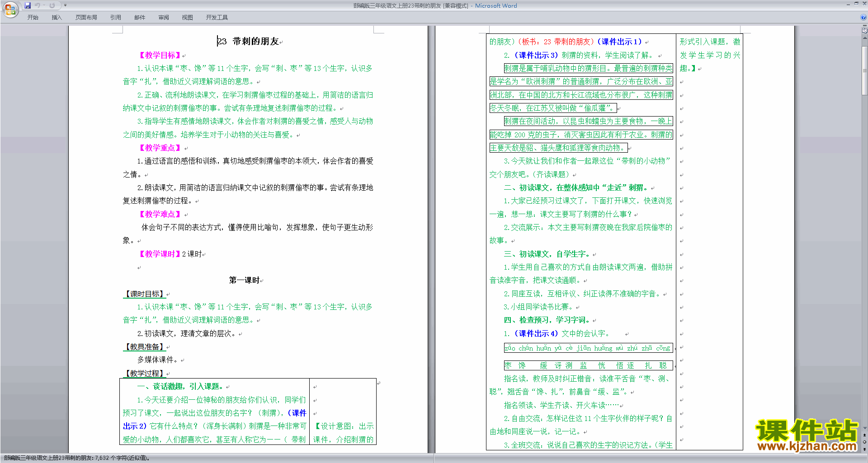Screen dimensions: 868x463
Task: Open Microsoft Word help
Action: pos(863,17)
